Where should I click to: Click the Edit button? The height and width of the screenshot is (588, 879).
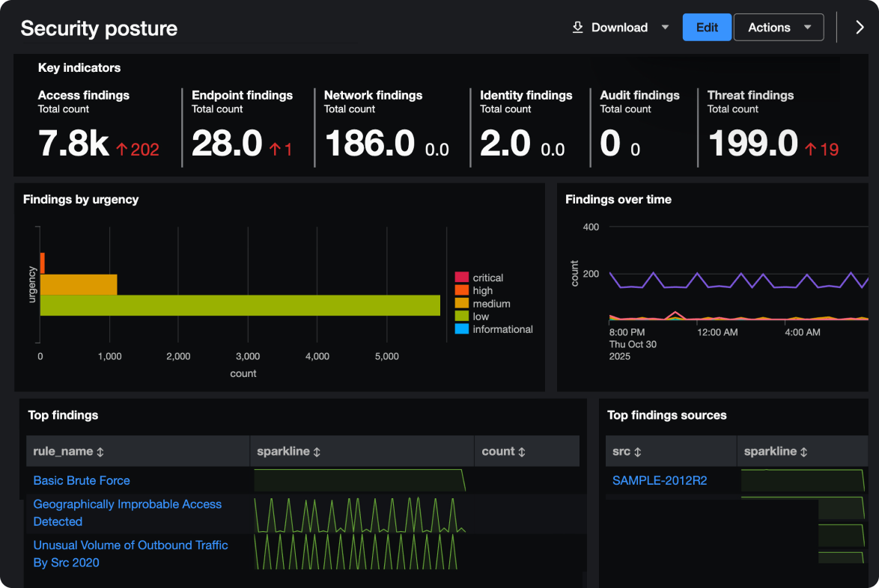(707, 27)
